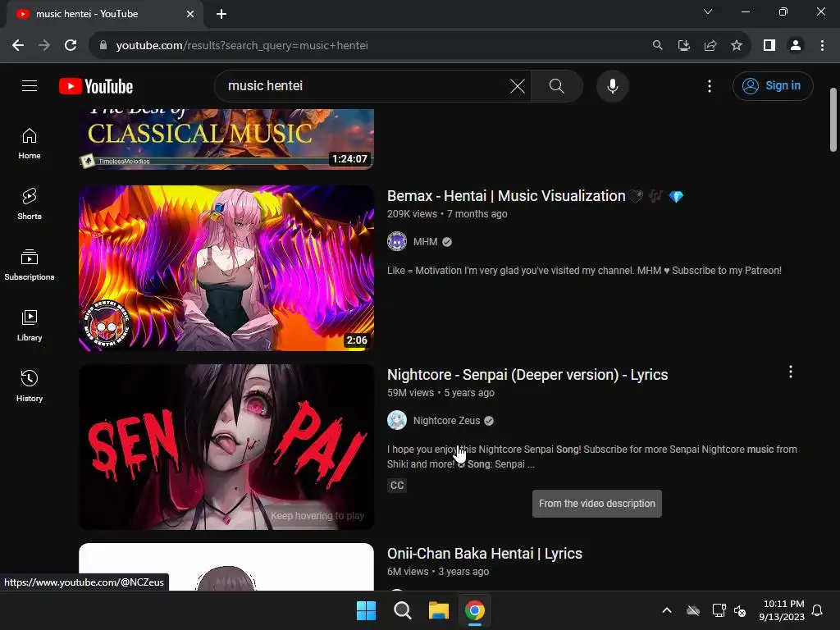Click the URL text in the address bar

[242, 46]
